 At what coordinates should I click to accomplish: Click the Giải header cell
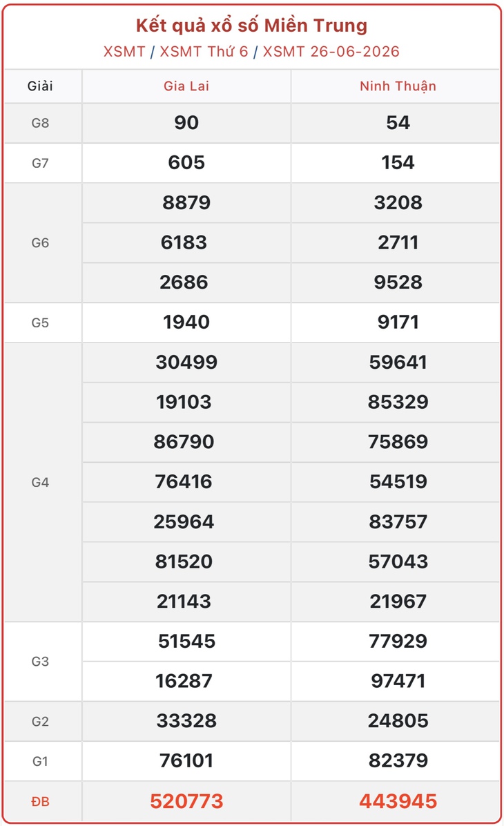[x=40, y=86]
